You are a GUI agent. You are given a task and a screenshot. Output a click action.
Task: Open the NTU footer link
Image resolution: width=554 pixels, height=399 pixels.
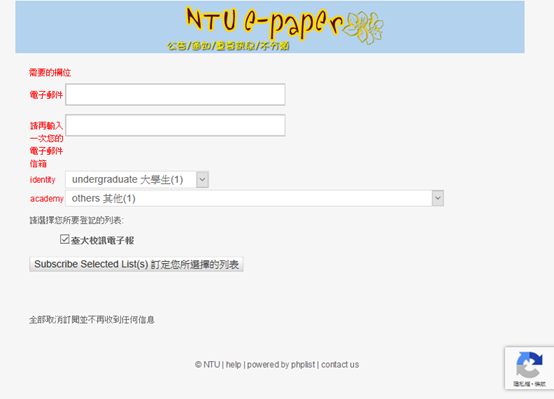coord(211,364)
